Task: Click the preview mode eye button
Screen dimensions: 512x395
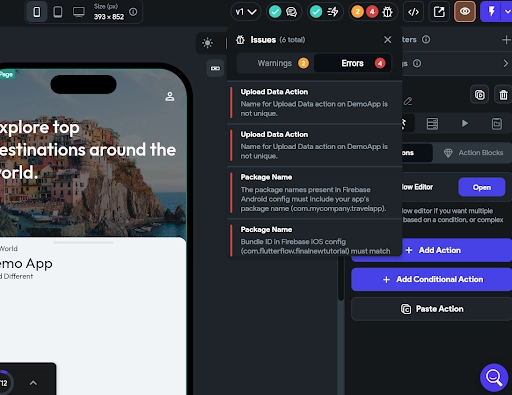Action: pos(465,12)
